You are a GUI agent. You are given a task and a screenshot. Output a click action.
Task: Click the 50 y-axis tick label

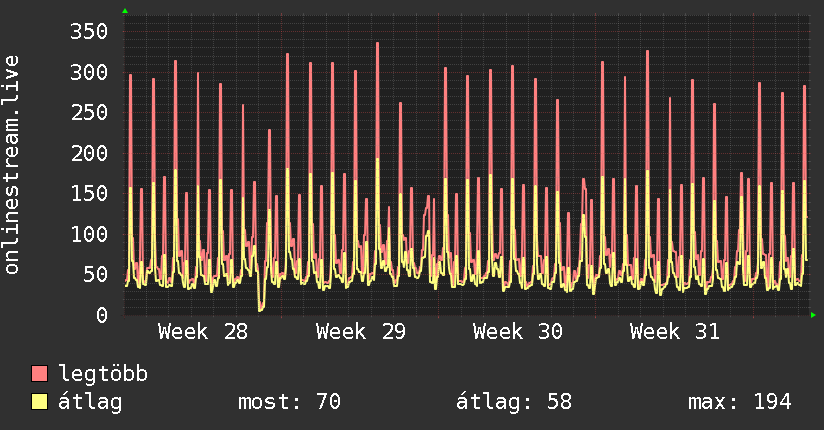click(95, 274)
